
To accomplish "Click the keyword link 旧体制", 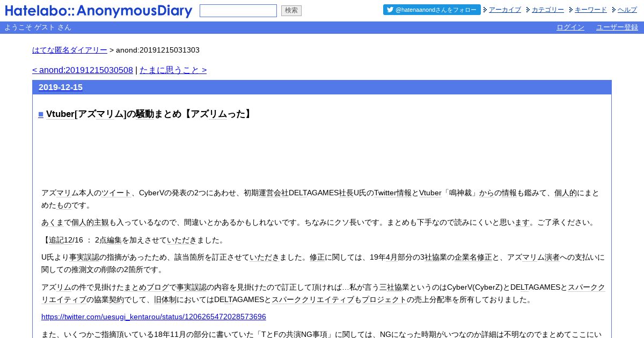I will click(165, 299).
